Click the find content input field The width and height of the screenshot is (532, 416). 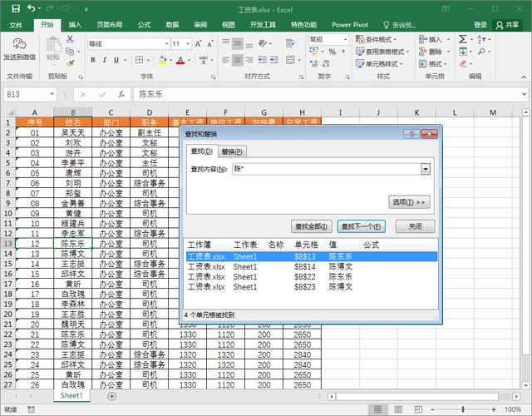(x=327, y=169)
